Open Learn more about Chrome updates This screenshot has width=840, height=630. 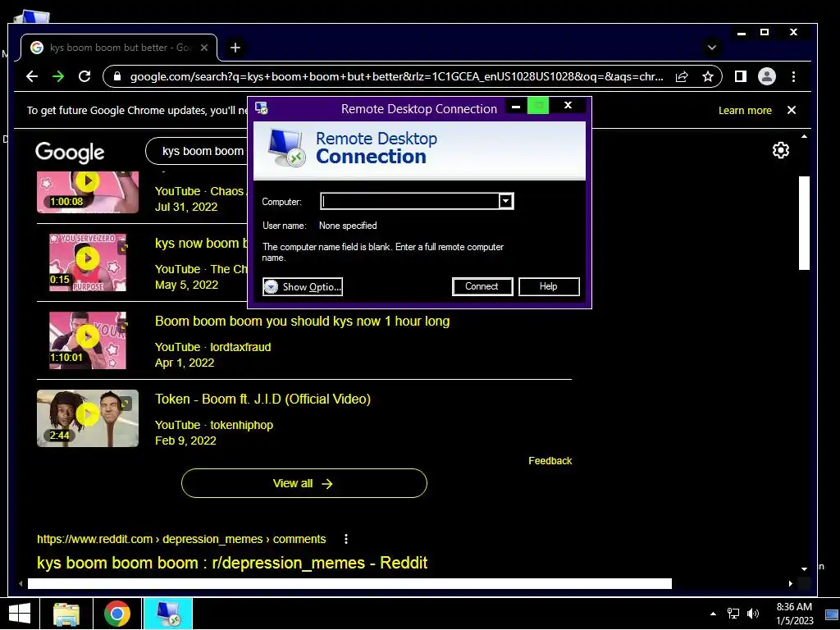pos(745,111)
